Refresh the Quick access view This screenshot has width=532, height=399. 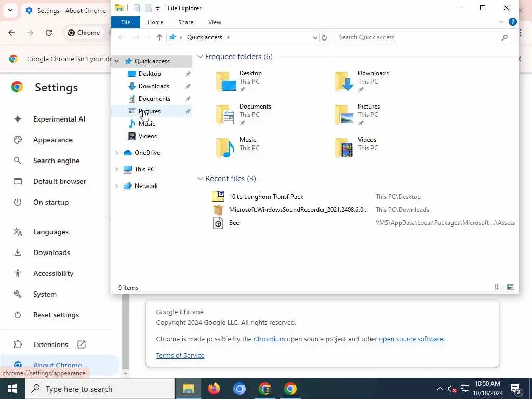point(324,37)
